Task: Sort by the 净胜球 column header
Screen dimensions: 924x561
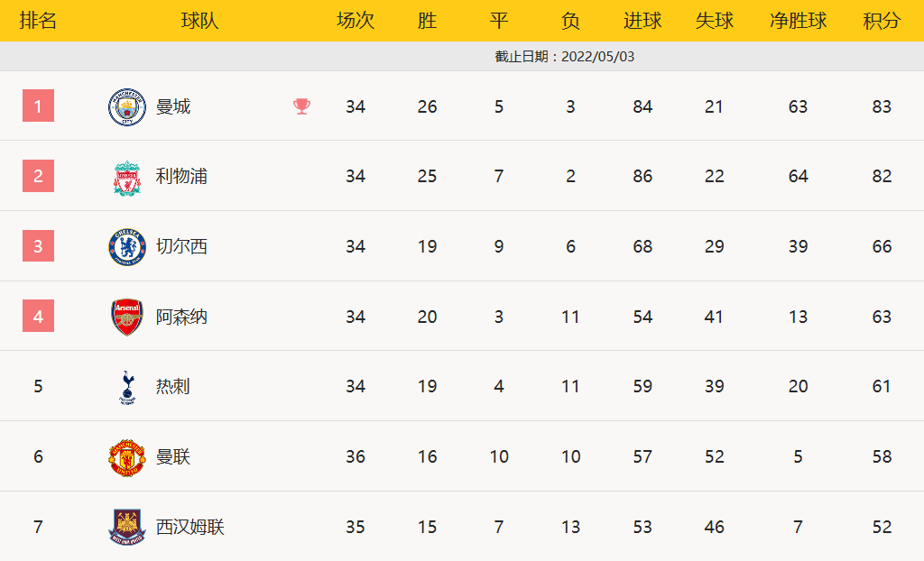Action: (x=798, y=21)
